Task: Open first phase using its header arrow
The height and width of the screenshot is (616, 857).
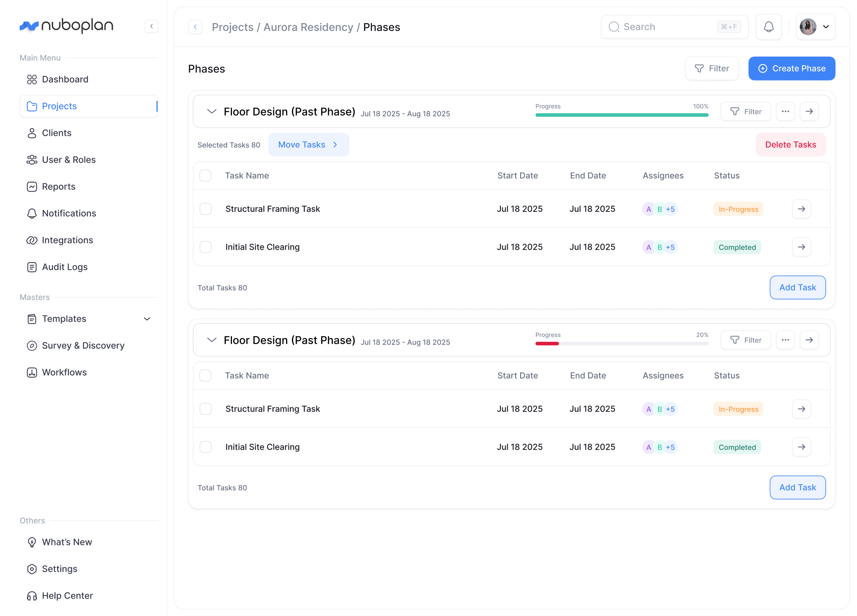Action: 809,111
